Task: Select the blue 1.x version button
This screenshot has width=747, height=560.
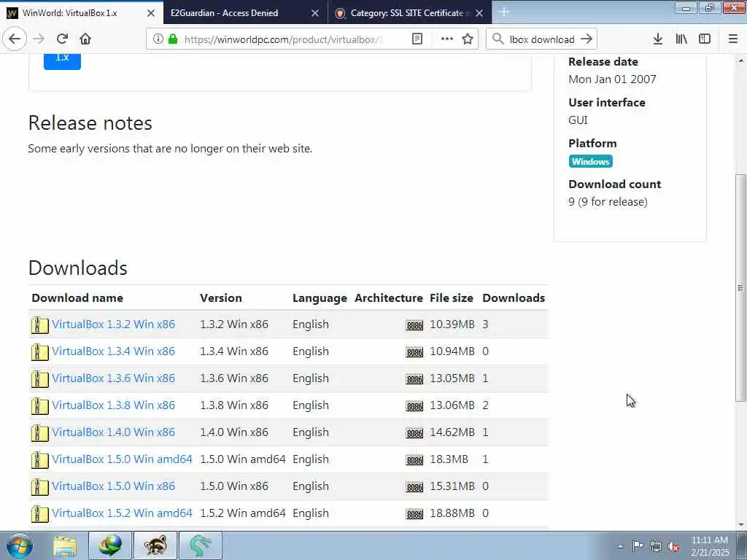Action: point(63,60)
